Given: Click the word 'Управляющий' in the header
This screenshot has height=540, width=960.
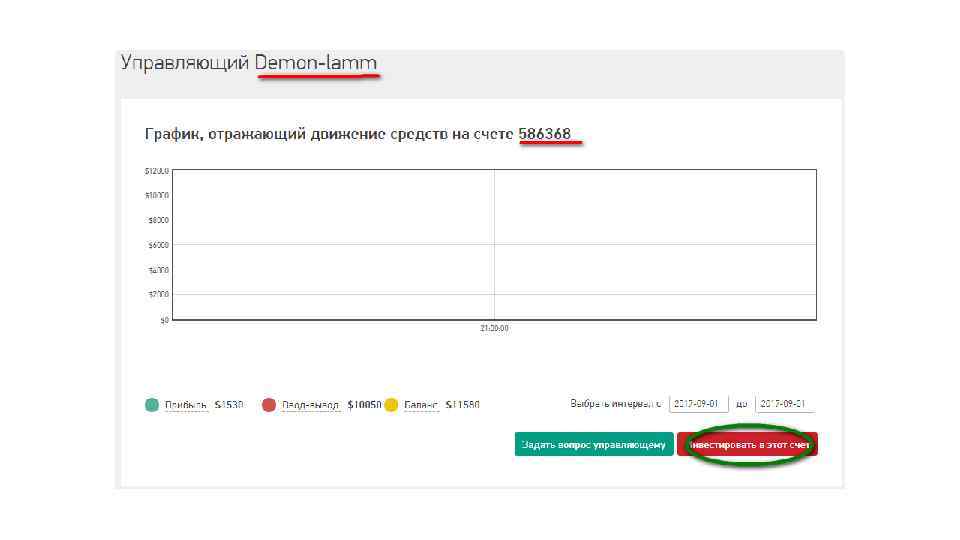Looking at the screenshot, I should pos(185,62).
